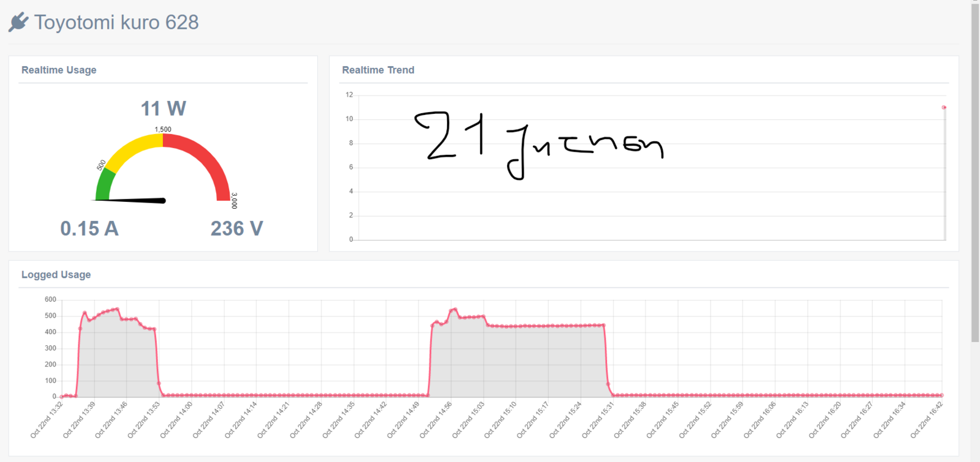The image size is (980, 462).
Task: Click the Oct 22nd 16:27 axis label
Action: (857, 420)
